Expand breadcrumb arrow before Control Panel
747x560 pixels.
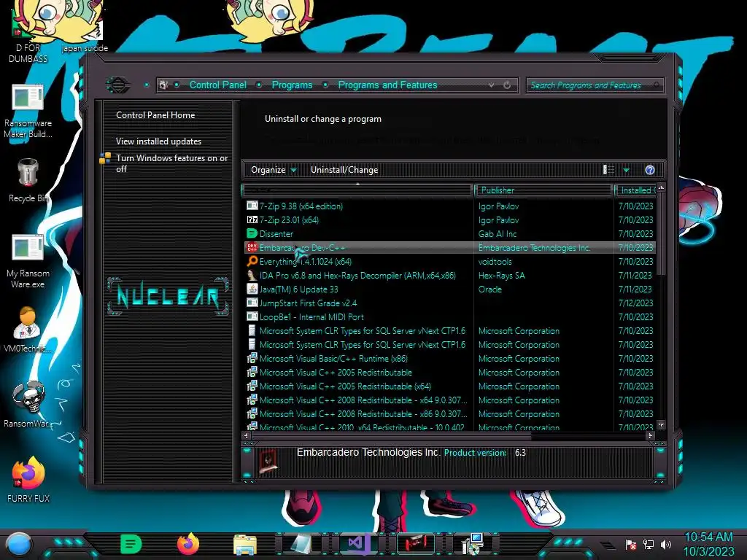[177, 85]
